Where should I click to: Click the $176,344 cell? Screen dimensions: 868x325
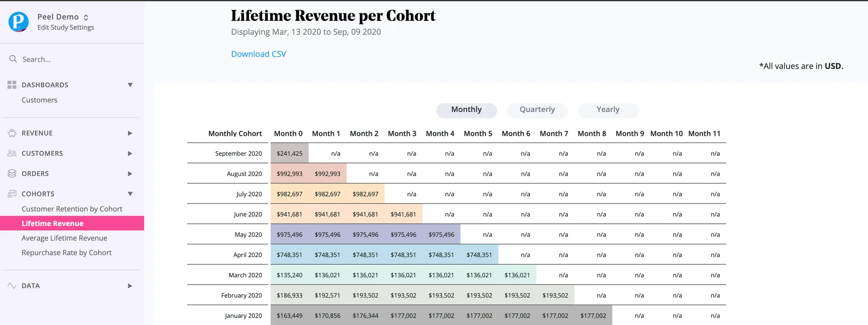click(x=365, y=316)
